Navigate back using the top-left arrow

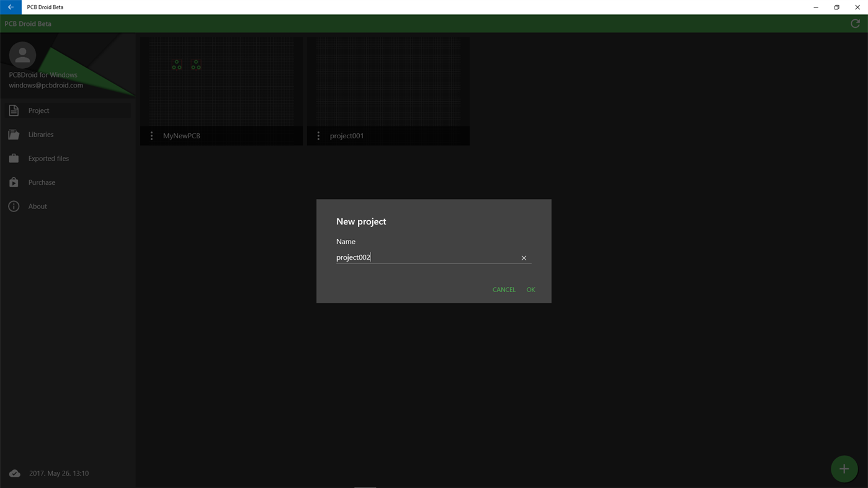point(10,7)
